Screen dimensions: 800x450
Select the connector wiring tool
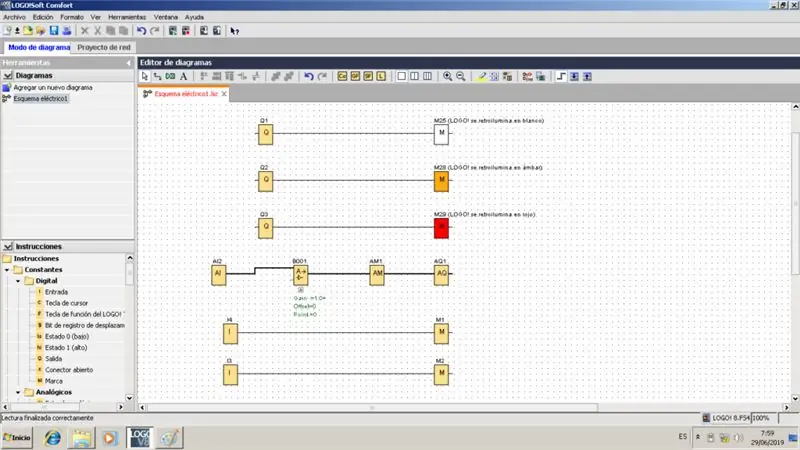point(158,77)
